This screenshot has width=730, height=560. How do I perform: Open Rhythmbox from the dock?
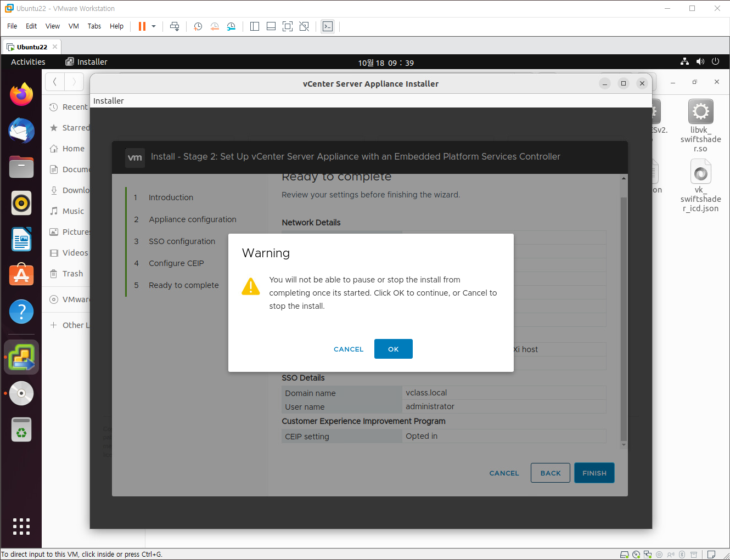point(21,203)
